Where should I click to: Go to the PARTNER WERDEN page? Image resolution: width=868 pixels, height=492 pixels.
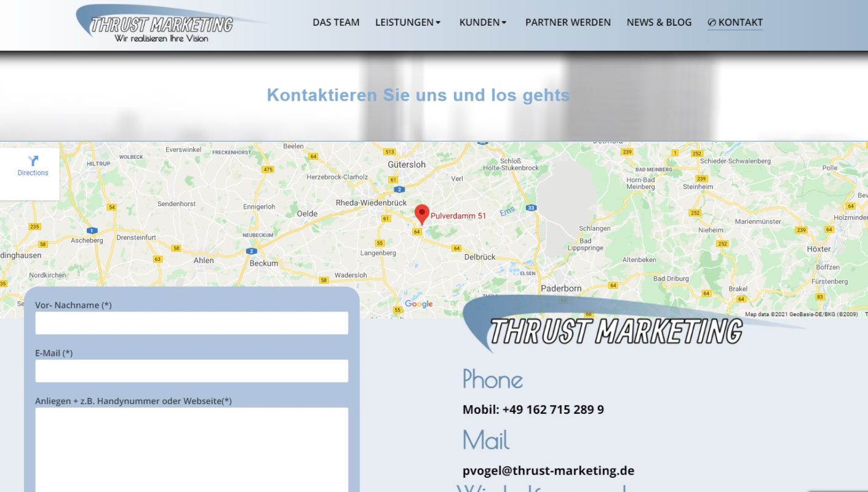568,22
